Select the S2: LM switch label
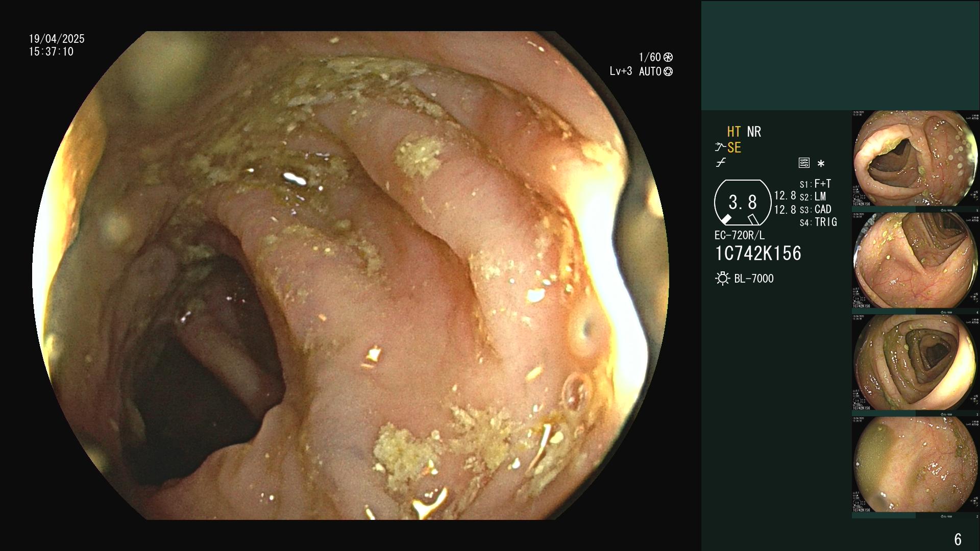 coord(813,196)
